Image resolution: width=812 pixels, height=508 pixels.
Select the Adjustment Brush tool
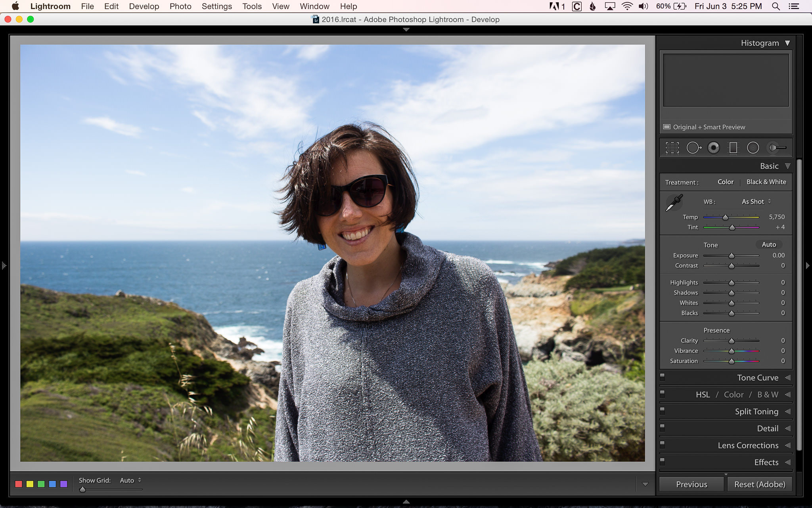[775, 148]
